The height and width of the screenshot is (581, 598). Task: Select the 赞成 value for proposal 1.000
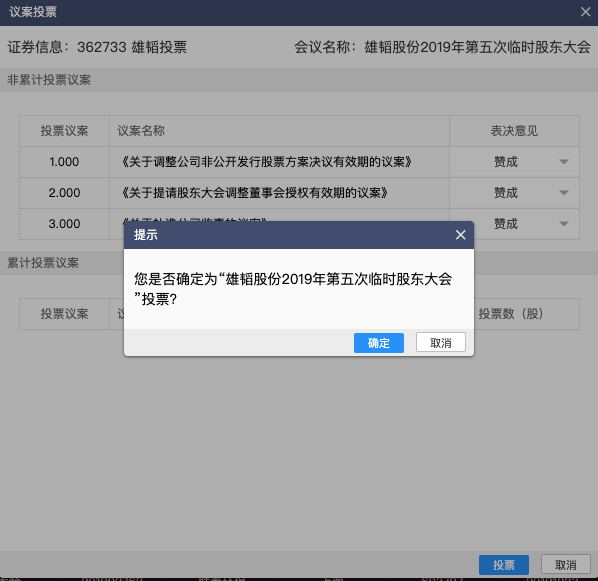506,162
